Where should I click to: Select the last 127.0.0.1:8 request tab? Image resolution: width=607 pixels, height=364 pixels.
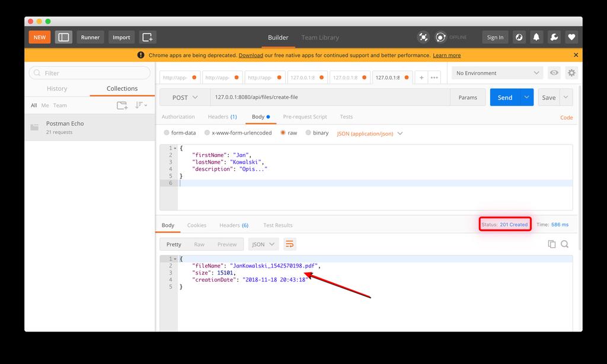click(x=392, y=78)
